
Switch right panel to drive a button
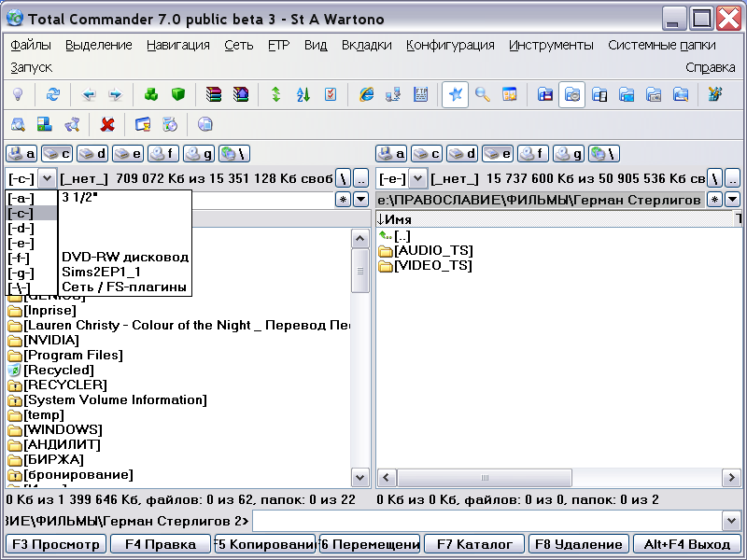(x=391, y=154)
